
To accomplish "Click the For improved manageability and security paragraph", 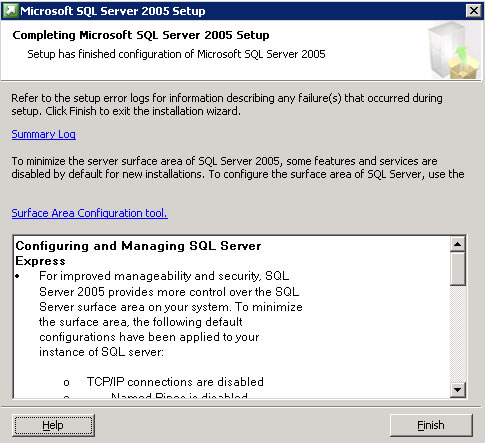I will (171, 314).
